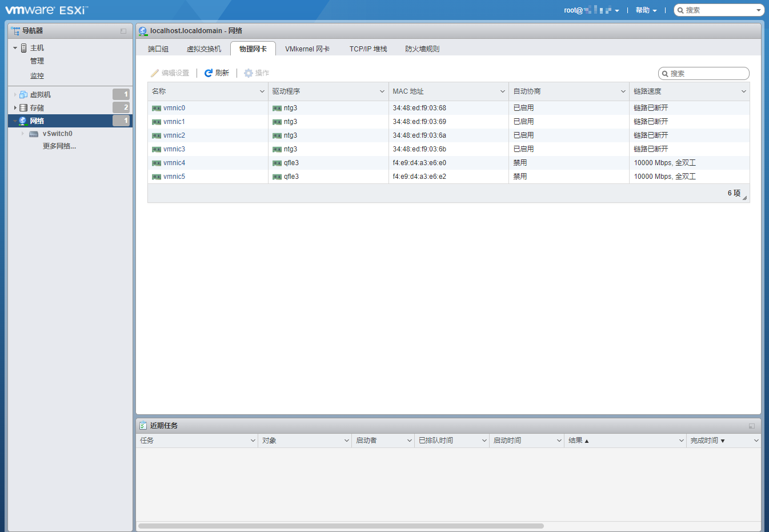Image resolution: width=769 pixels, height=532 pixels.
Task: Open the Task column dropdown in Recent tasks
Action: tap(253, 441)
